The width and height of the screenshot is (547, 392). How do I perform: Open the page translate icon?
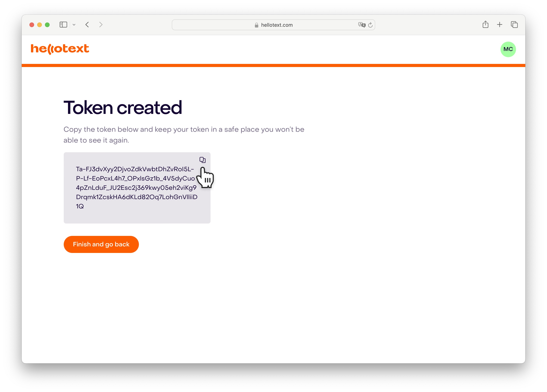click(361, 25)
